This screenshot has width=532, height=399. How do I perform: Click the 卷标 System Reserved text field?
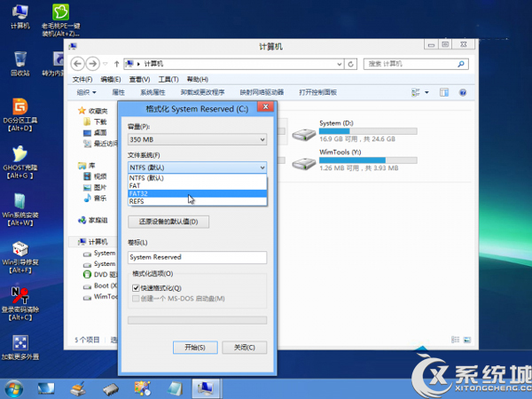[197, 257]
